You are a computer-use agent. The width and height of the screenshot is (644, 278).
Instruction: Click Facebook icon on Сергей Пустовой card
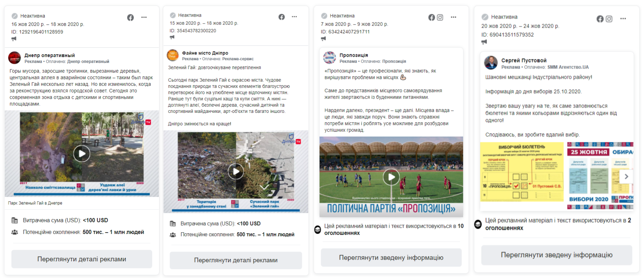[x=600, y=19]
